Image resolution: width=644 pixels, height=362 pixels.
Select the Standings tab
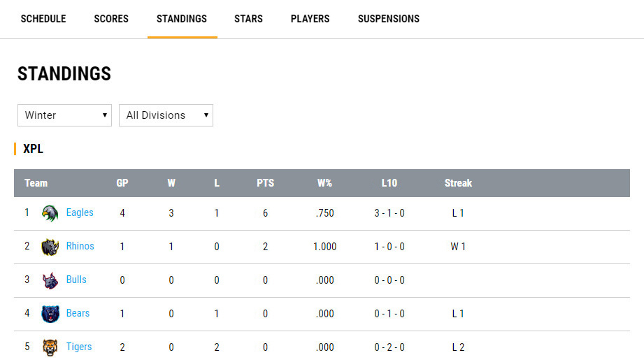point(182,19)
